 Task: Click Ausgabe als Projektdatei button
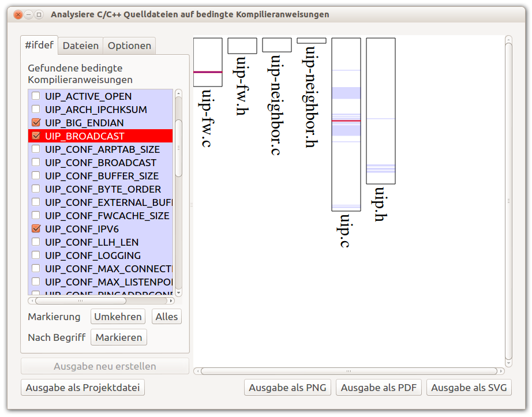(x=83, y=388)
